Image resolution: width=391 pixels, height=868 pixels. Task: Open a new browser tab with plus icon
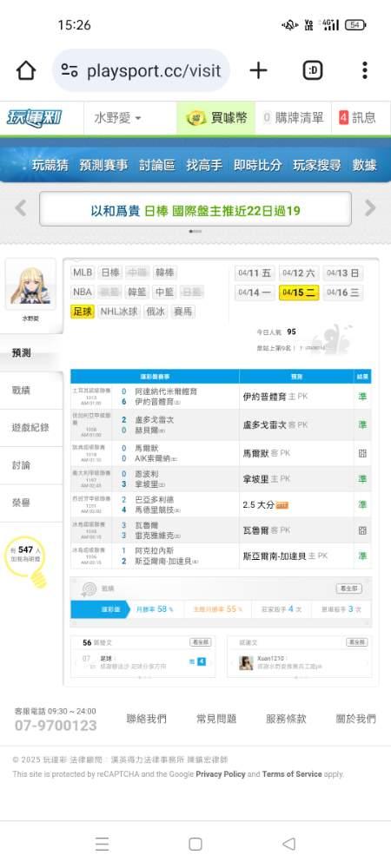tap(258, 70)
